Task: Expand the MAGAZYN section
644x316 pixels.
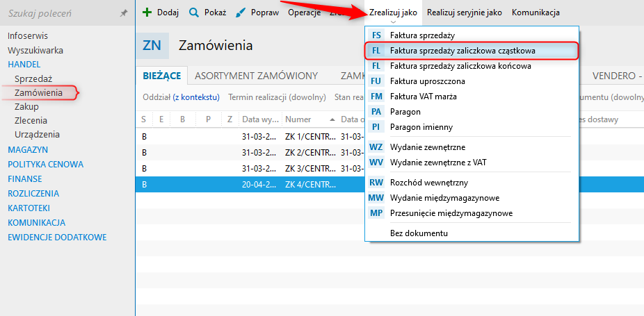Action: coord(28,150)
